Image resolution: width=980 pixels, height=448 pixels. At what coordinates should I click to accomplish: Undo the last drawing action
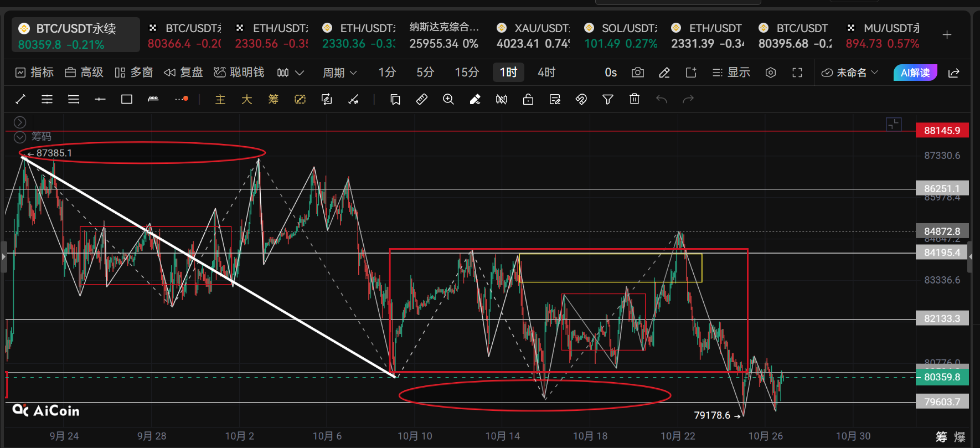661,99
